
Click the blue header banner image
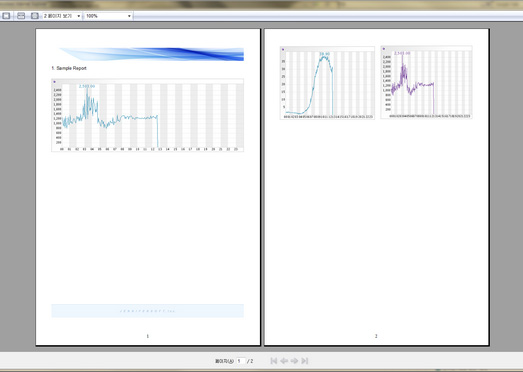152,54
